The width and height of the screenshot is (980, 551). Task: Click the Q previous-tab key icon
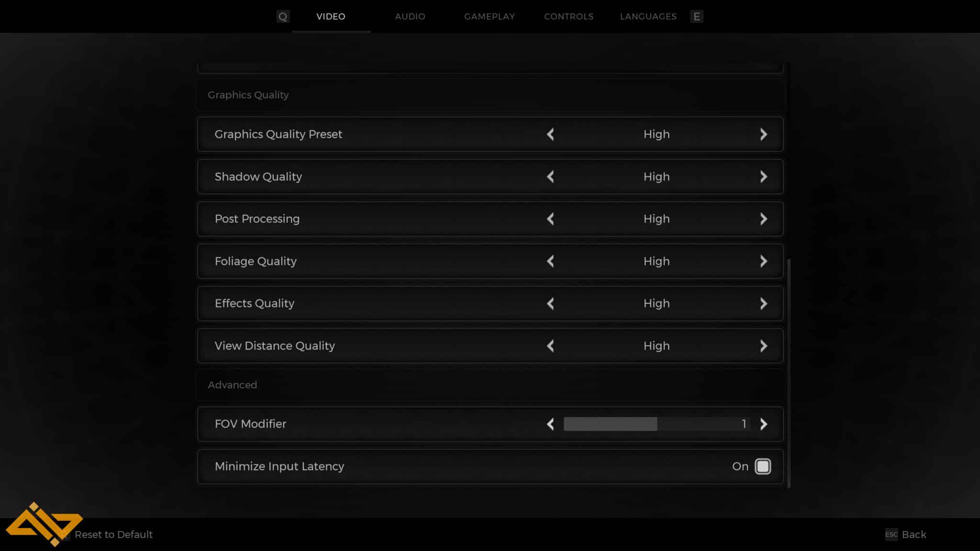click(x=283, y=17)
